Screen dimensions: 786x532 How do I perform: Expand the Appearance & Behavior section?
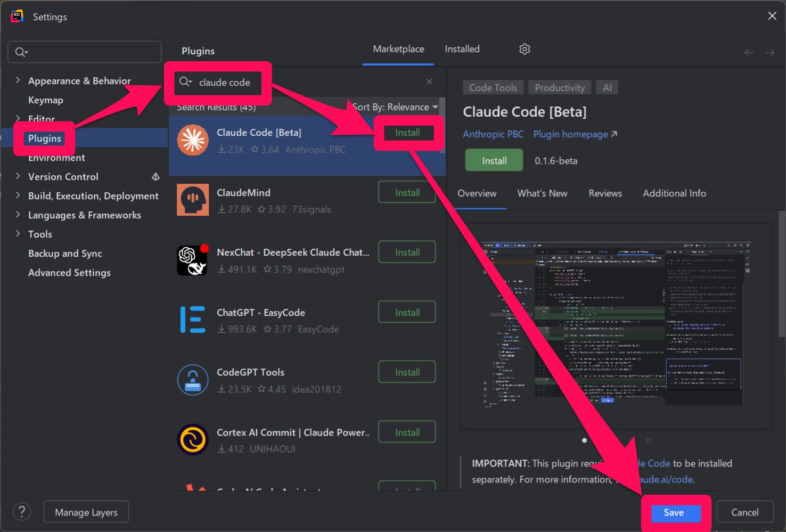pyautogui.click(x=18, y=80)
